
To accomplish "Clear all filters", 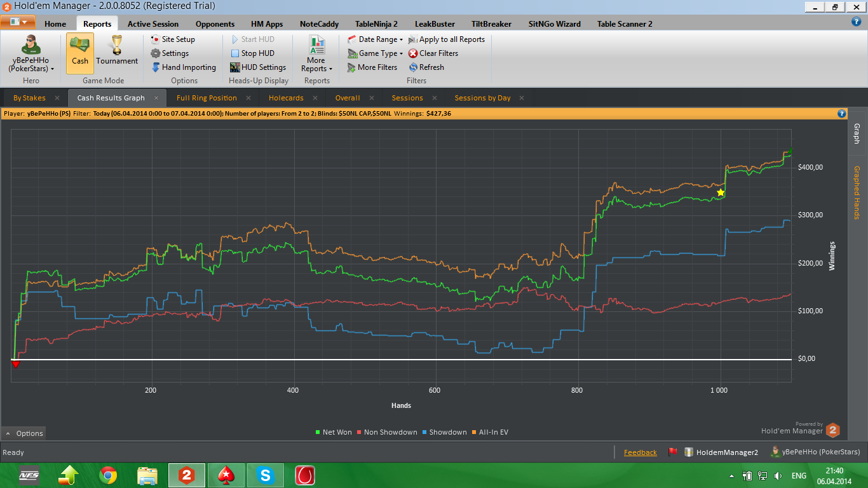I will [433, 53].
